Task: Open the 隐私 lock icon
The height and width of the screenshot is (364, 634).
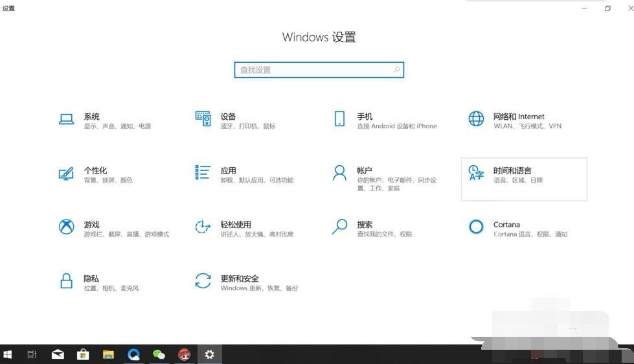Action: tap(66, 280)
